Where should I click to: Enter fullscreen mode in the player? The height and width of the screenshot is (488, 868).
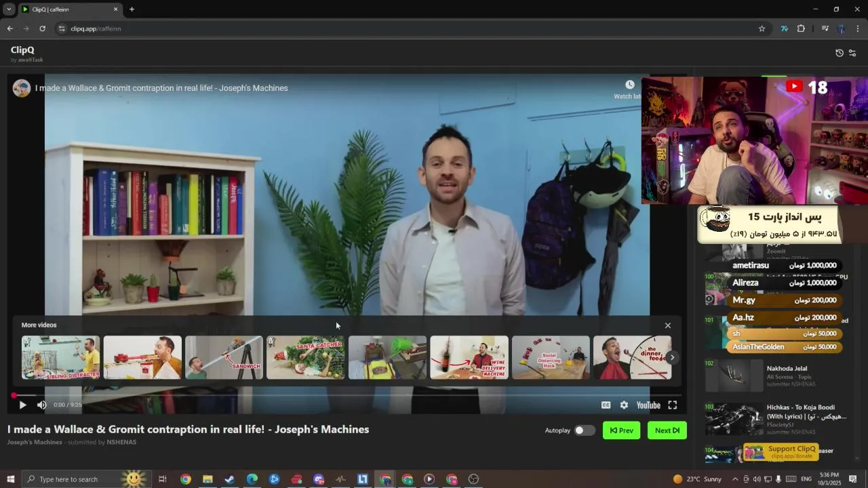(672, 405)
